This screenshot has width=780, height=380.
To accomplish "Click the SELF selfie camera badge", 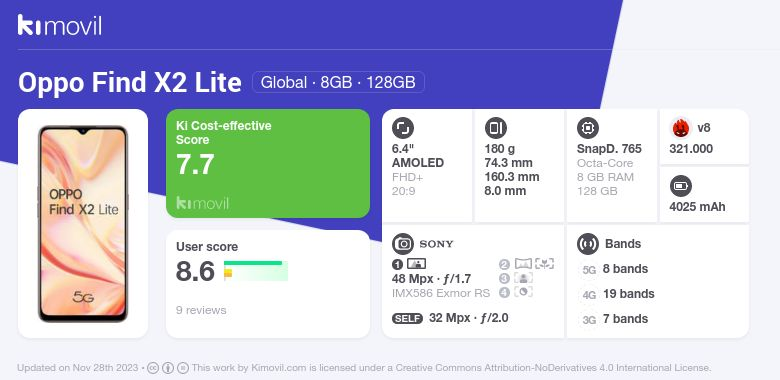I will 407,319.
